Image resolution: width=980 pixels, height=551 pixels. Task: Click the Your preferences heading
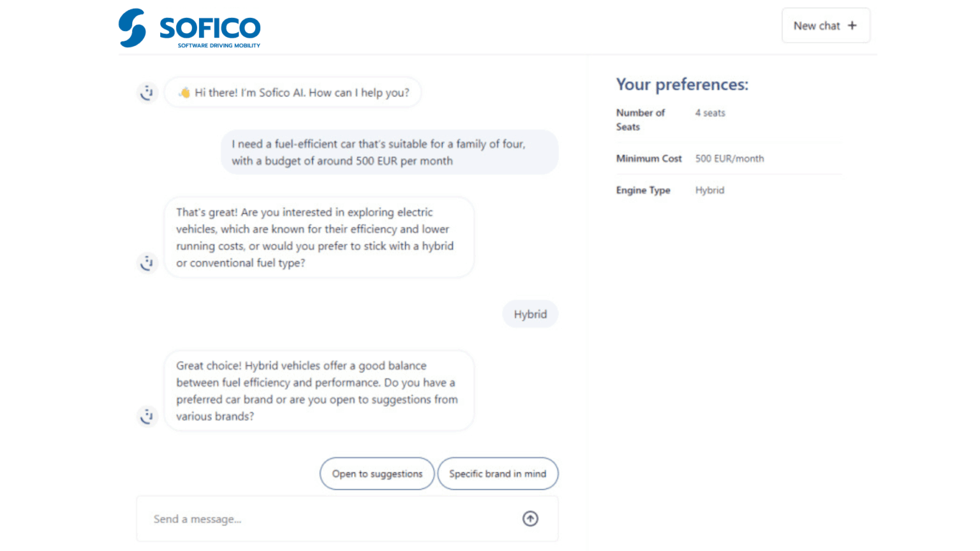[682, 85]
